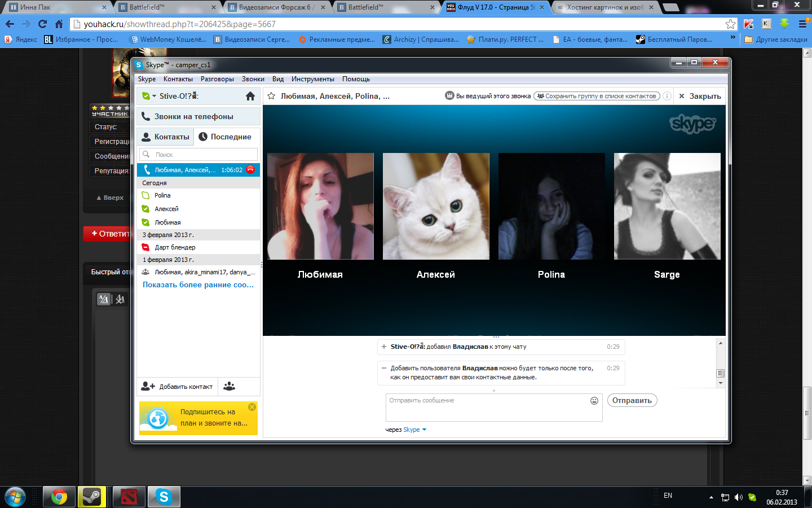Screen dimensions: 812x508
Task: Open Контакты menu
Action: [x=178, y=79]
